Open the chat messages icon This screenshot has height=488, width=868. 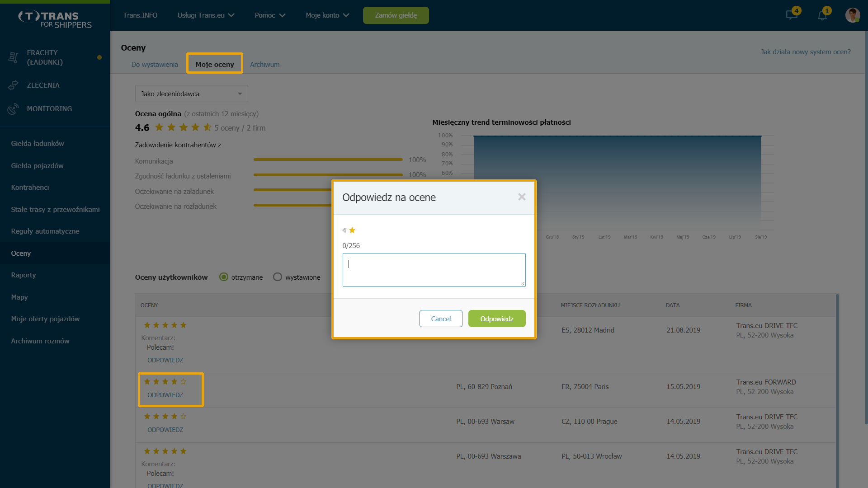click(x=792, y=15)
